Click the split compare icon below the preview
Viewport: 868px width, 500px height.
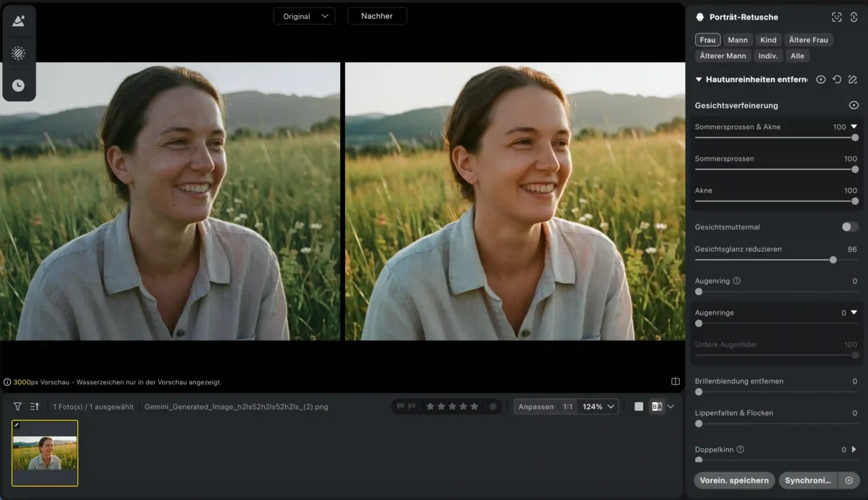click(x=675, y=381)
